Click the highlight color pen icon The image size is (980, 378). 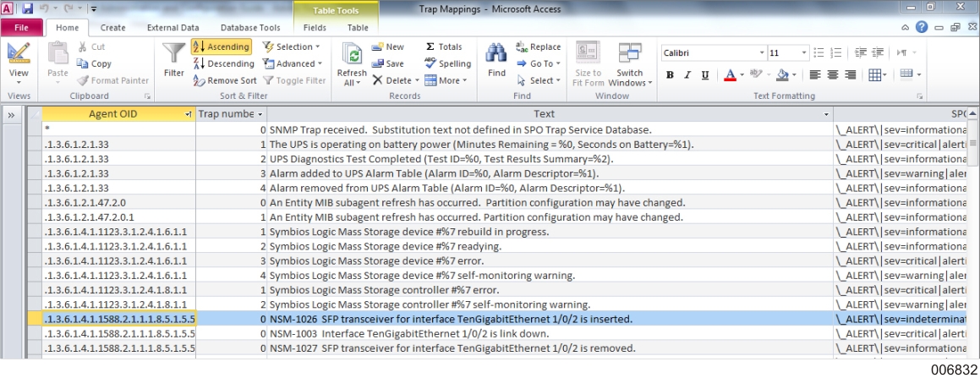coord(757,75)
